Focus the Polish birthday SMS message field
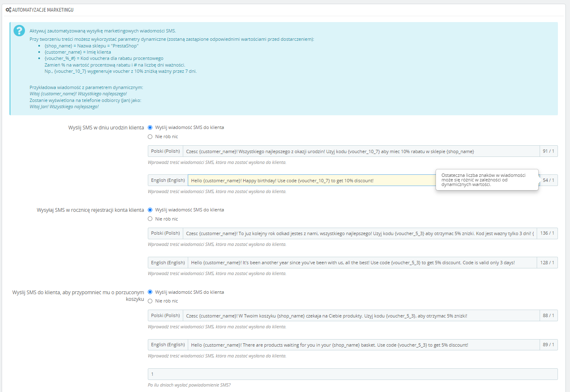 [361, 151]
